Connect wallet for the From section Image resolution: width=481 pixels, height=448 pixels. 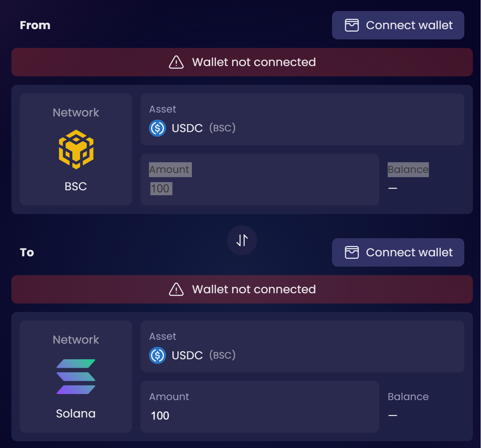click(398, 25)
